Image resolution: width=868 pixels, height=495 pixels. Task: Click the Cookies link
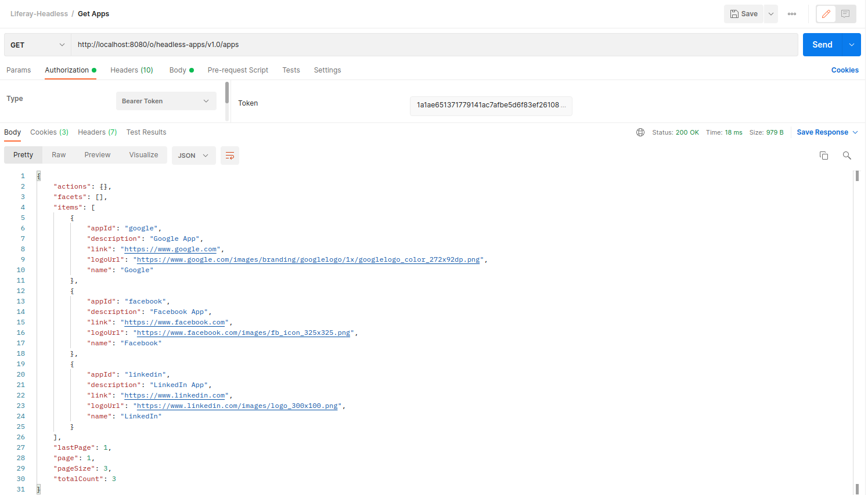(845, 70)
